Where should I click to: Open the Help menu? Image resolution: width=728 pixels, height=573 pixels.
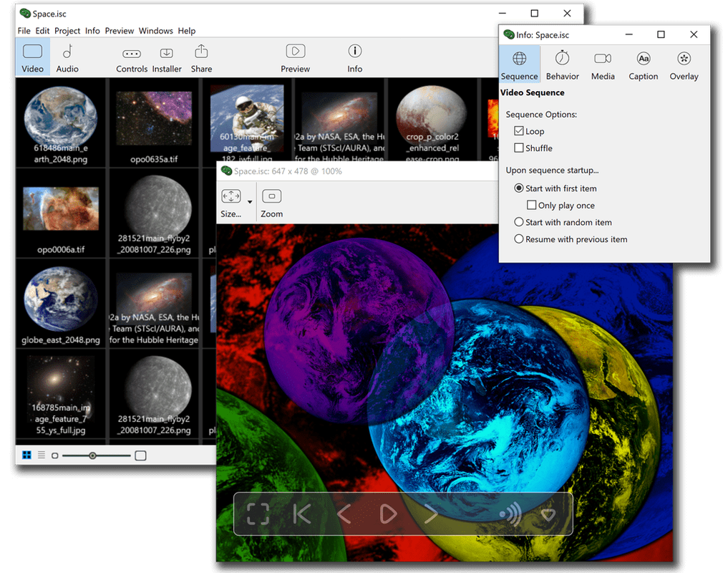pos(187,31)
